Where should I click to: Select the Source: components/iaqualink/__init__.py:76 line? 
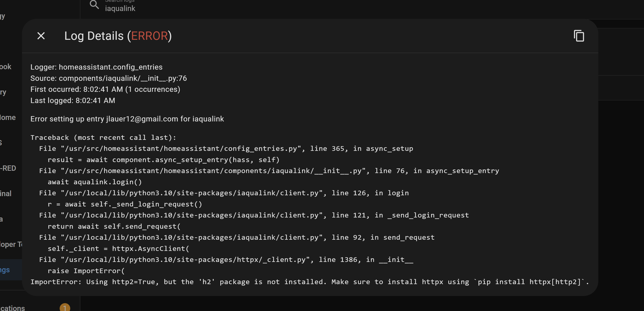pyautogui.click(x=109, y=78)
